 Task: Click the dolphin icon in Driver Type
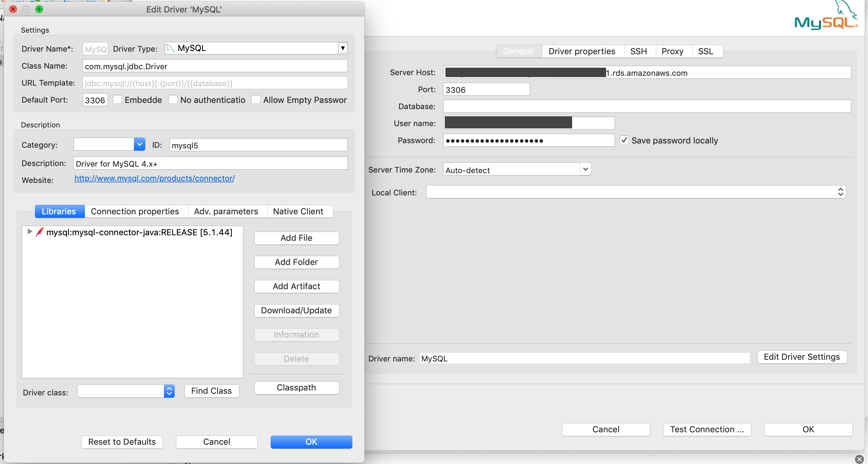pos(170,48)
